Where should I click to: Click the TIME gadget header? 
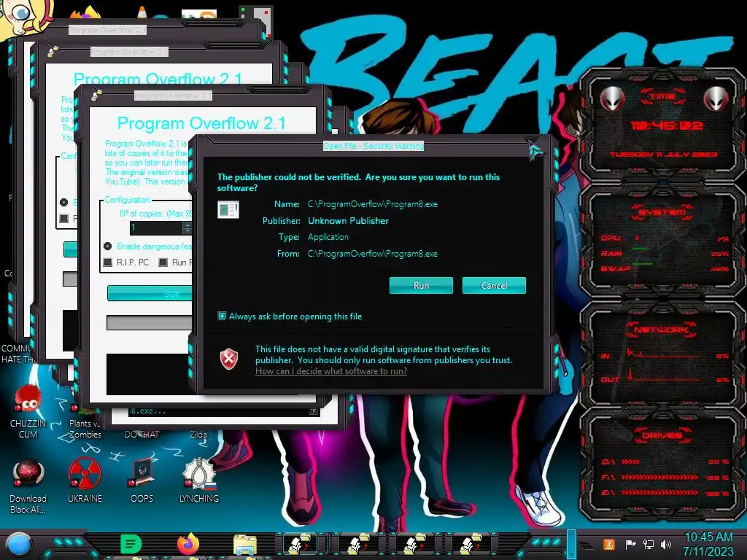pos(662,96)
